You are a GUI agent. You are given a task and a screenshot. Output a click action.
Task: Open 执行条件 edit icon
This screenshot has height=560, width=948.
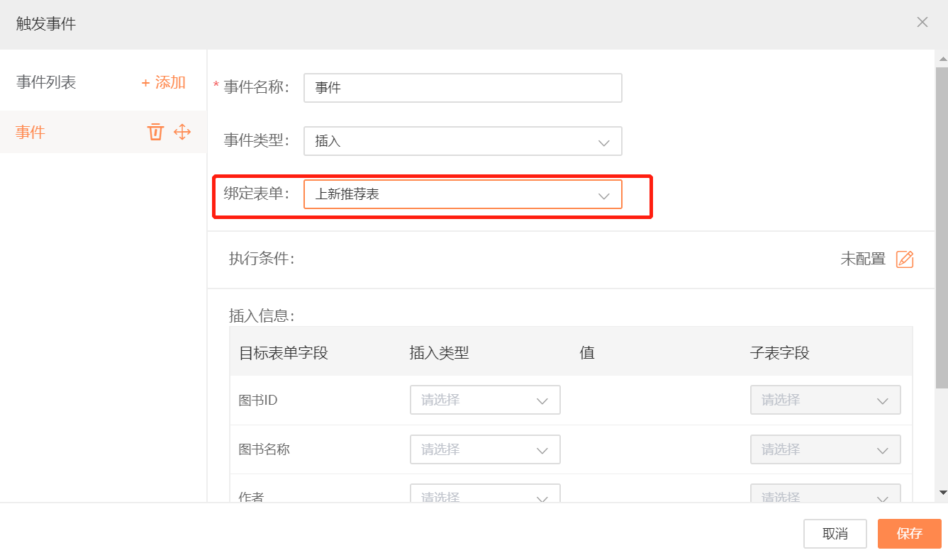click(x=905, y=259)
